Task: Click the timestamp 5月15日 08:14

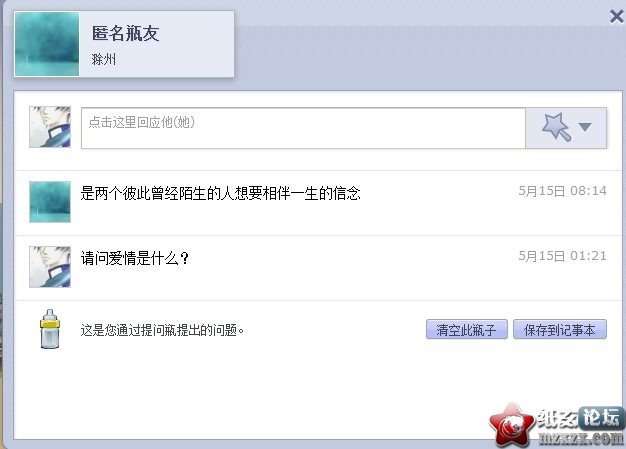Action: click(x=562, y=191)
